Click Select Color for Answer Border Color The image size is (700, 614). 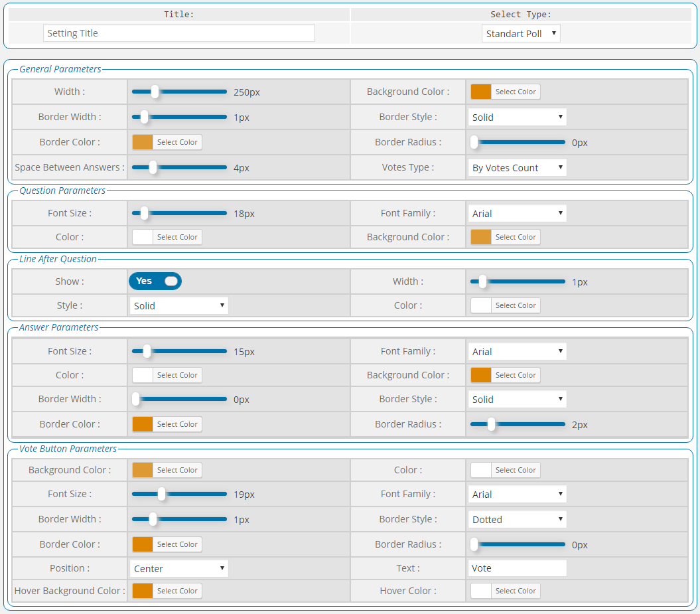click(177, 424)
